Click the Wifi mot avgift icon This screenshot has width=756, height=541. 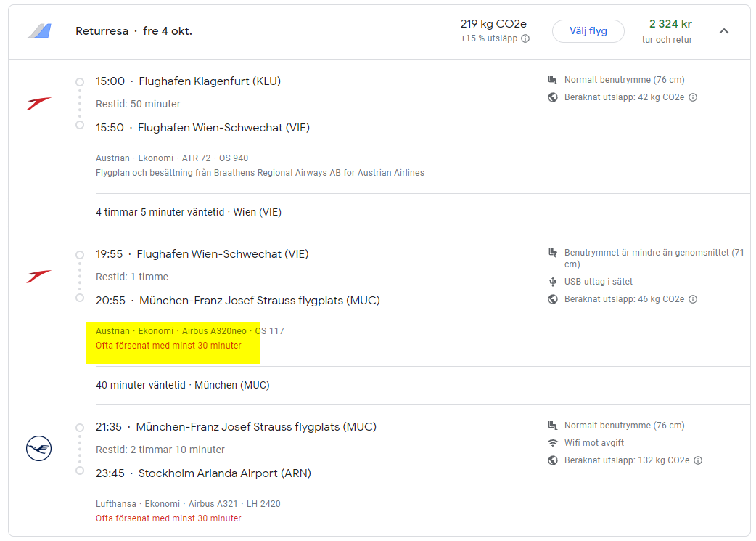(553, 443)
